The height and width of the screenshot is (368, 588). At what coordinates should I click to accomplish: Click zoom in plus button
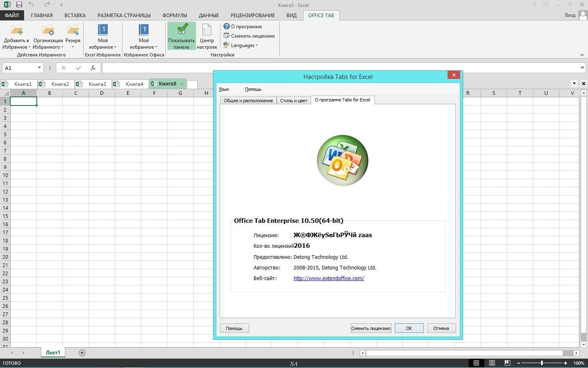[x=566, y=363]
